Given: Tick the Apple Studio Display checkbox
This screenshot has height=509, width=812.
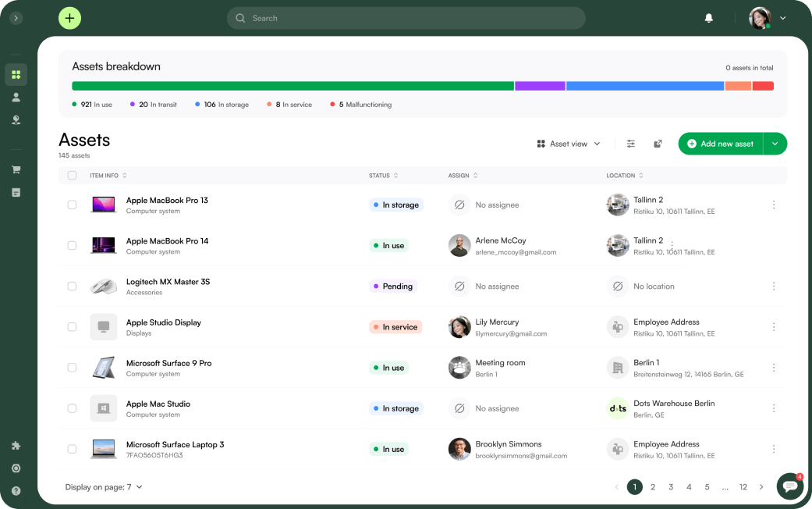Looking at the screenshot, I should tap(72, 327).
